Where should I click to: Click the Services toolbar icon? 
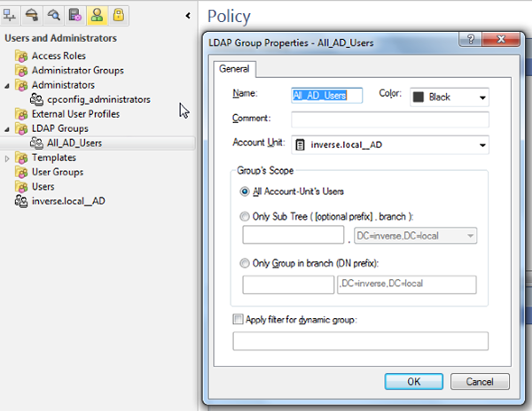pos(33,15)
